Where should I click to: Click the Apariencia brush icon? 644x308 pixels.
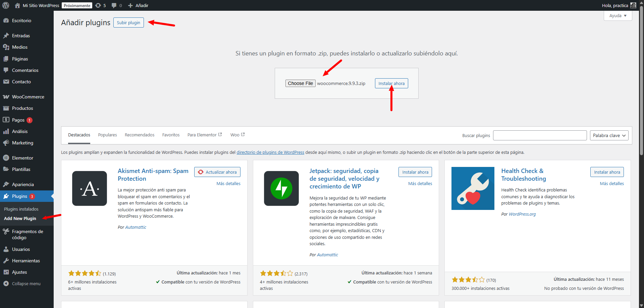pyautogui.click(x=6, y=184)
